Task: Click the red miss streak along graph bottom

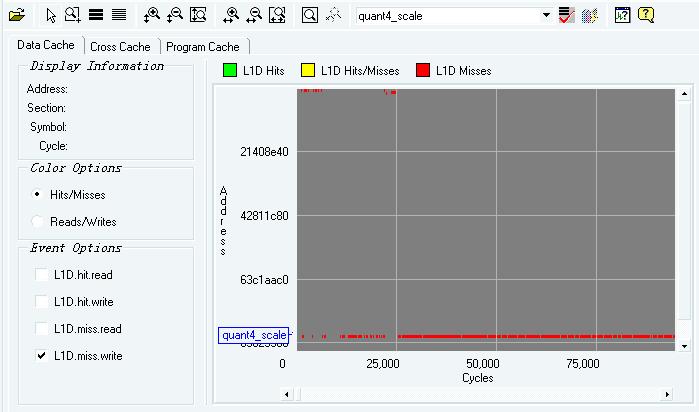Action: pyautogui.click(x=536, y=336)
